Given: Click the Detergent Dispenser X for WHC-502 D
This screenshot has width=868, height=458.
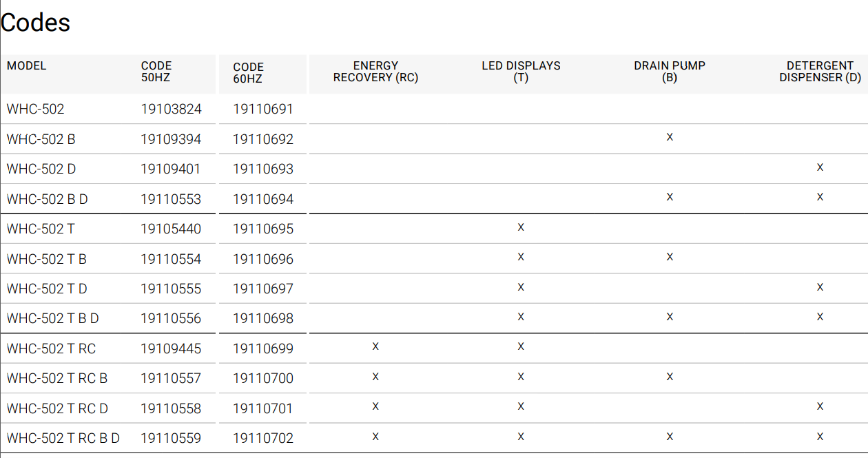Looking at the screenshot, I should tap(820, 167).
